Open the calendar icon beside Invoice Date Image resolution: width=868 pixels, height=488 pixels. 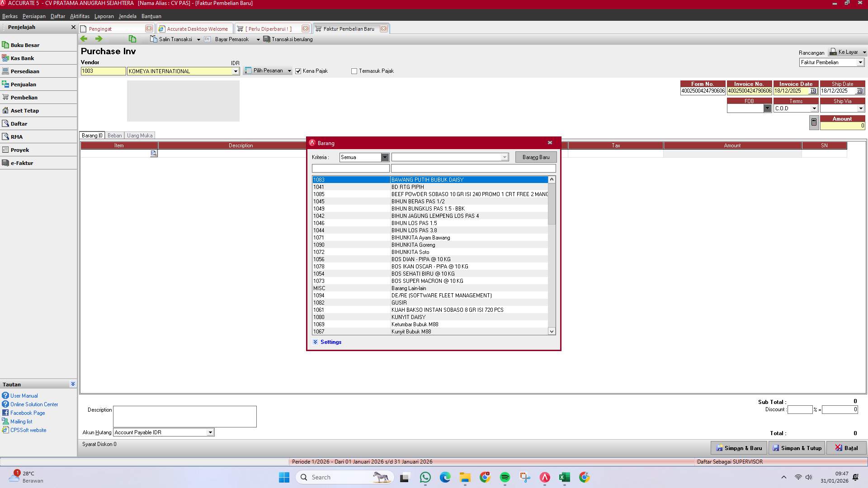point(813,91)
